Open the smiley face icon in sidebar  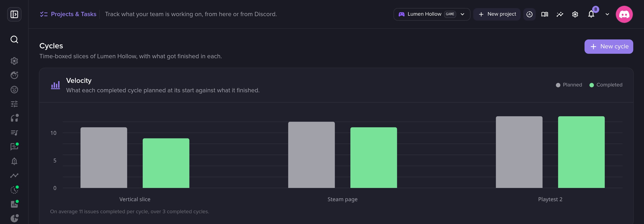tap(14, 89)
